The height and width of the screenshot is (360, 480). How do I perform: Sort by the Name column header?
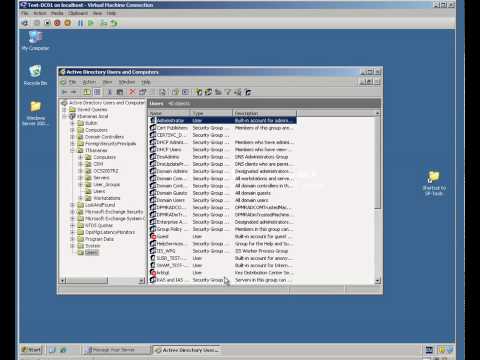point(169,113)
